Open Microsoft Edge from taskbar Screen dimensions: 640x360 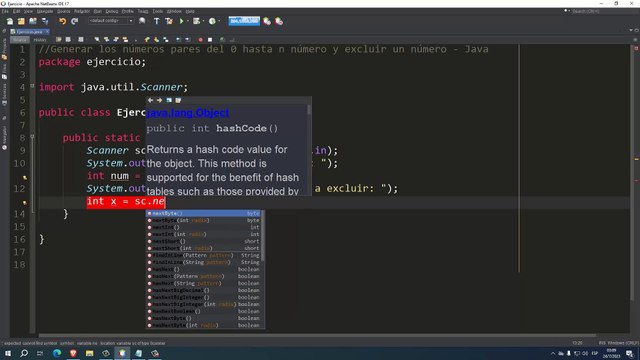tap(57, 353)
